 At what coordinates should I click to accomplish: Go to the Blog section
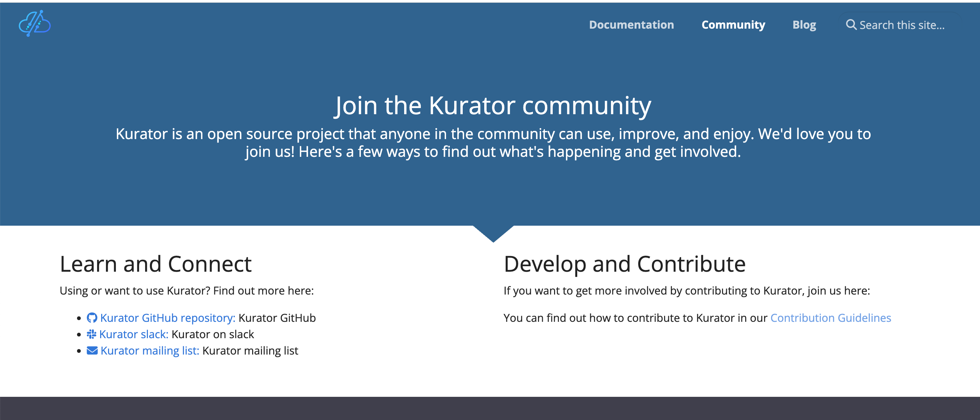pos(804,25)
